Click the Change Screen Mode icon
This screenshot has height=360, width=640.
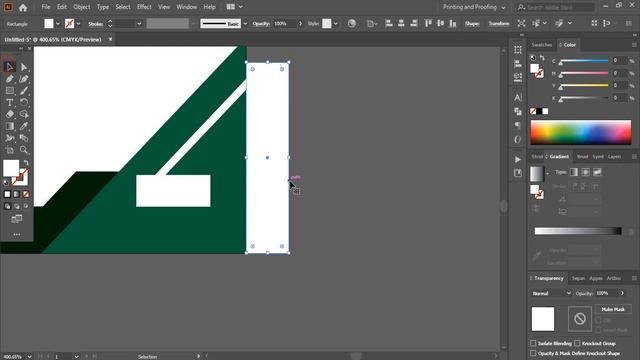tap(17, 219)
